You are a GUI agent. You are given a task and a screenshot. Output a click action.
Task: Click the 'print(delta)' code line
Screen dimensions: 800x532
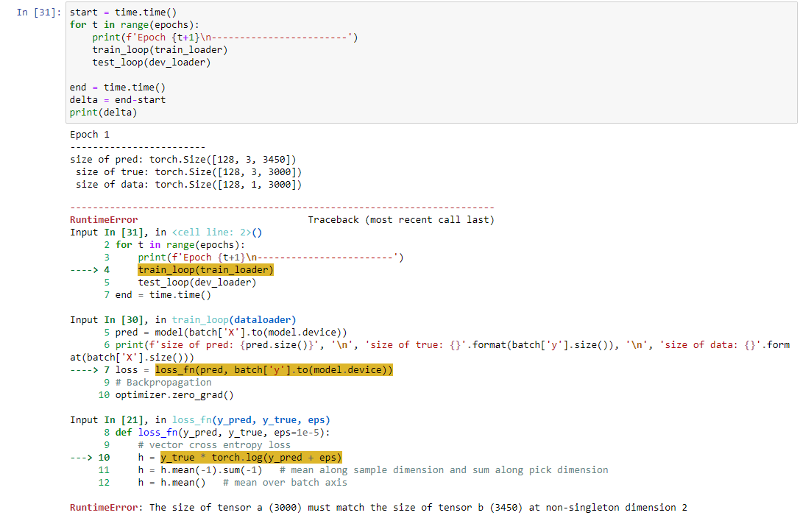pos(103,113)
